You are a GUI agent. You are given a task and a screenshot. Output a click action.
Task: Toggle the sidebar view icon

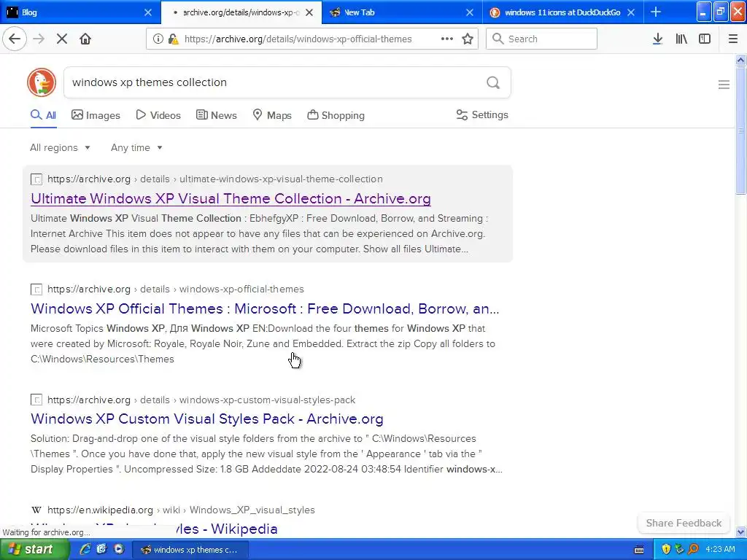click(705, 39)
